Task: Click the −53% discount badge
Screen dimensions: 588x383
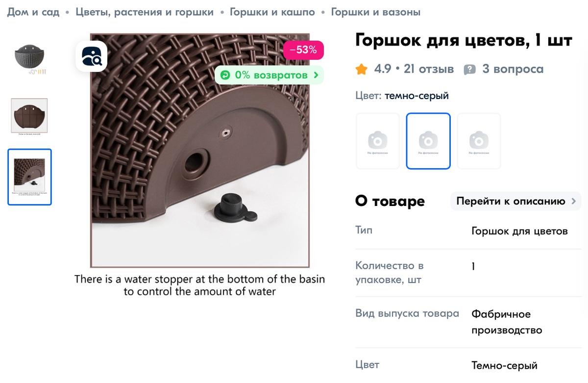Action: tap(303, 50)
